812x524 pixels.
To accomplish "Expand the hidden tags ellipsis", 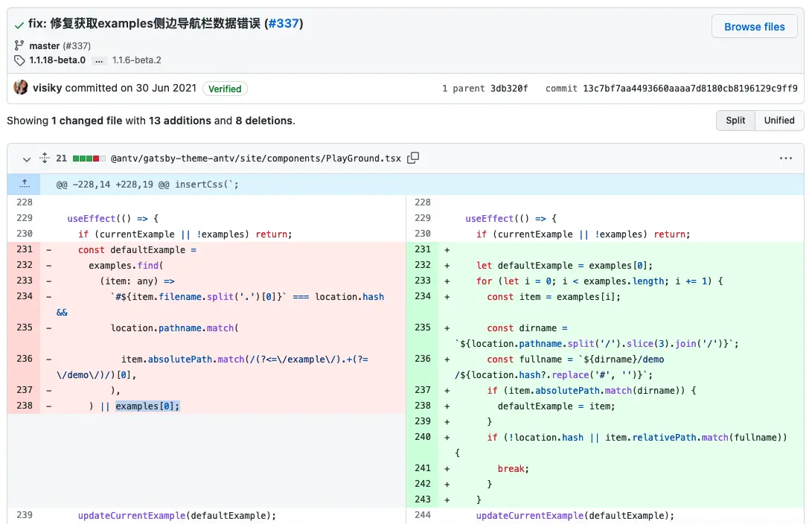I will [x=99, y=60].
